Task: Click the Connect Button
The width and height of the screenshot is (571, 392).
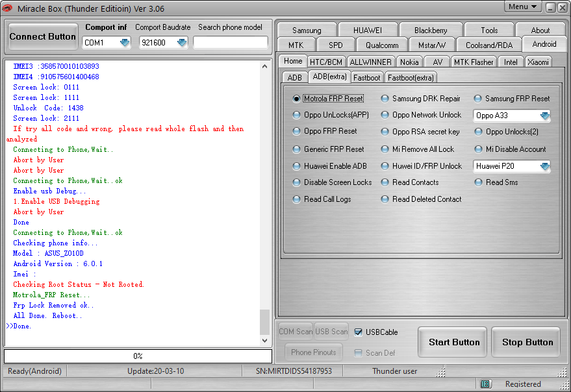Action: [43, 36]
